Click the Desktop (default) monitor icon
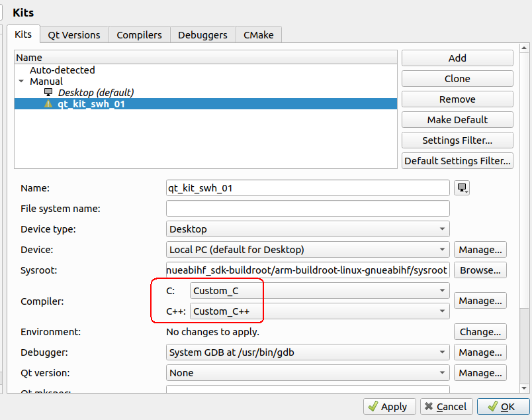This screenshot has width=532, height=420. (x=48, y=92)
